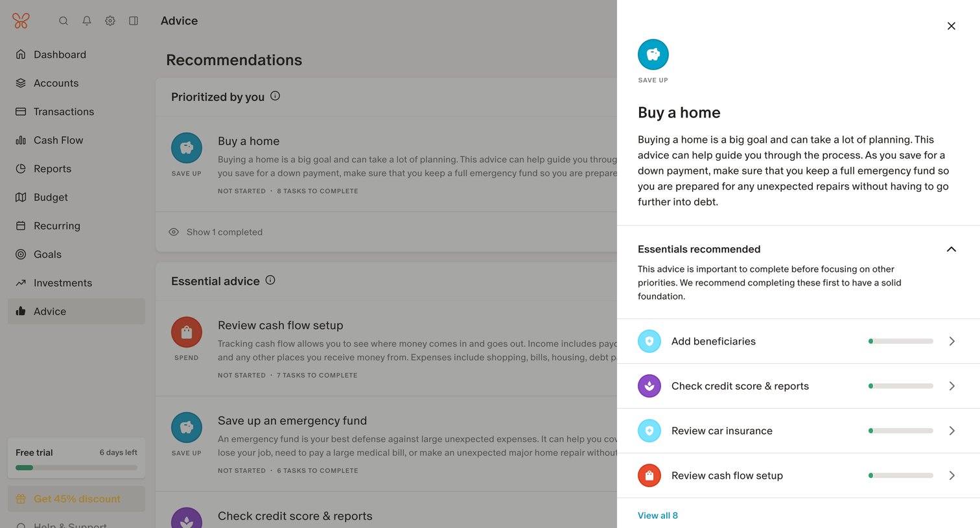Screen dimensions: 980x528
Task: Click the butterfly app logo
Action: pyautogui.click(x=21, y=21)
